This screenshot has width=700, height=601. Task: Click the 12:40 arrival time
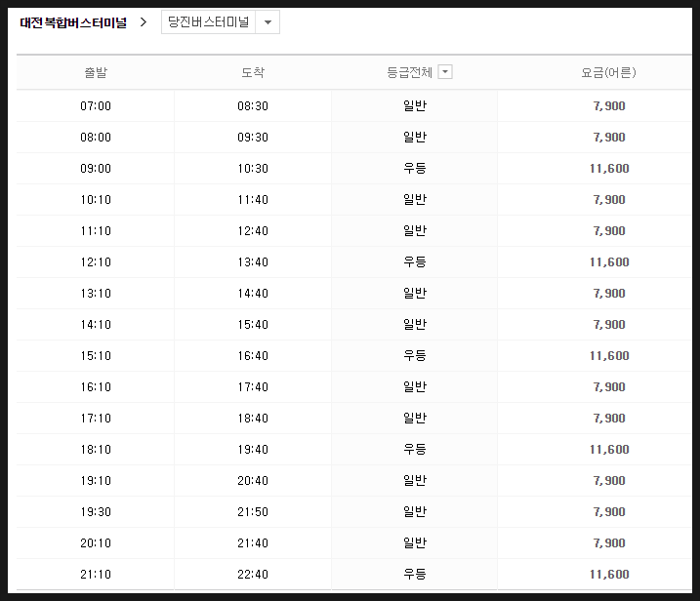253,230
